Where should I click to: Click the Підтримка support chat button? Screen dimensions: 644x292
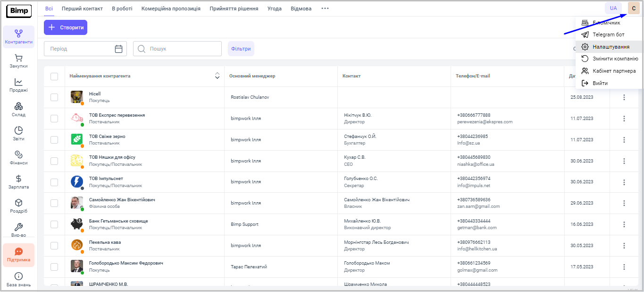coord(19,255)
